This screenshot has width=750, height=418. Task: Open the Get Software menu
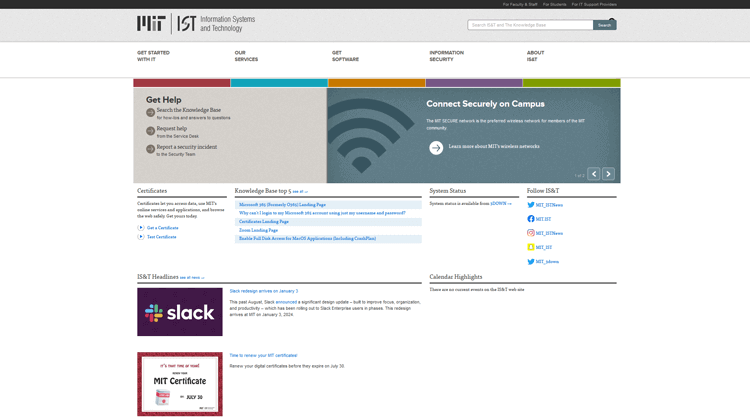pyautogui.click(x=345, y=56)
